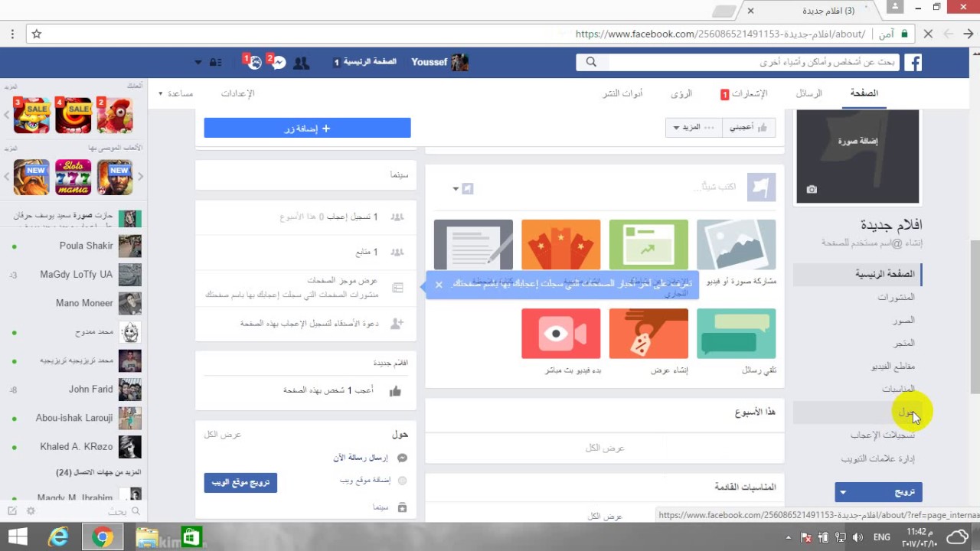Open الإعدادات settings tab
Image resolution: width=980 pixels, height=551 pixels.
coord(237,93)
